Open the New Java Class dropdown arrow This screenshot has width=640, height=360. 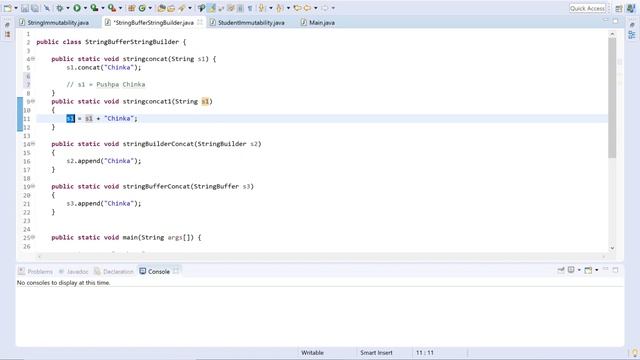pos(150,8)
